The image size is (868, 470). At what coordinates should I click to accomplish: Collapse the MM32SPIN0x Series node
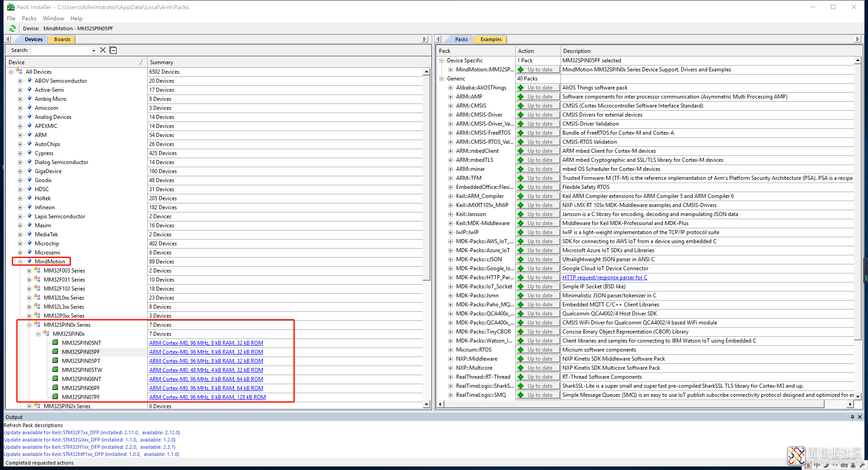pyautogui.click(x=29, y=325)
